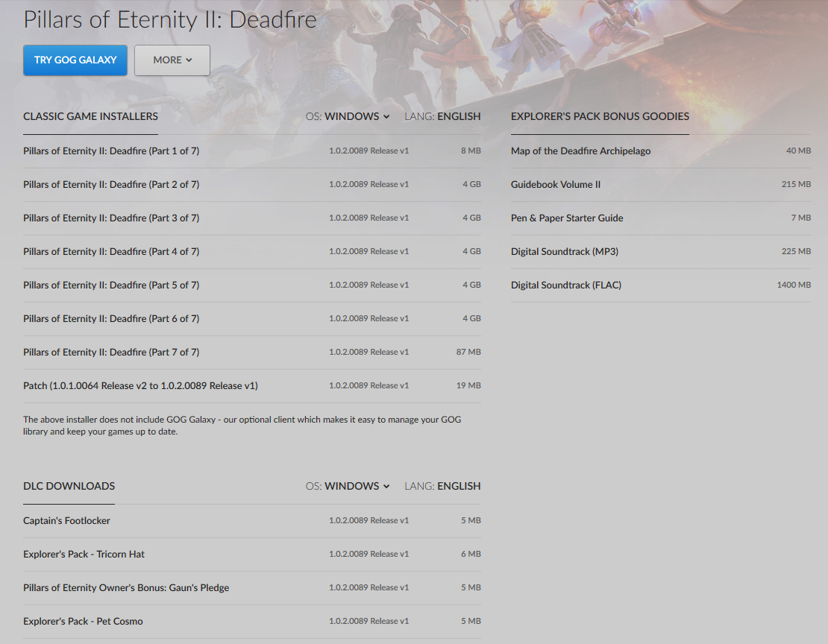This screenshot has height=644, width=828.
Task: Click the 40 MB size of the Map
Action: click(x=798, y=151)
